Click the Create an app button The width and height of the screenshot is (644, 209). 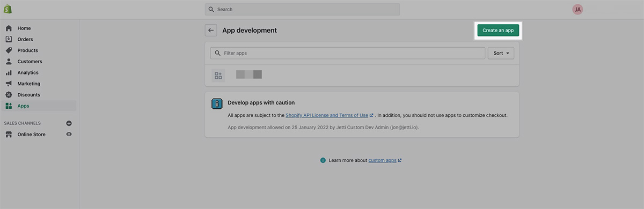click(498, 31)
